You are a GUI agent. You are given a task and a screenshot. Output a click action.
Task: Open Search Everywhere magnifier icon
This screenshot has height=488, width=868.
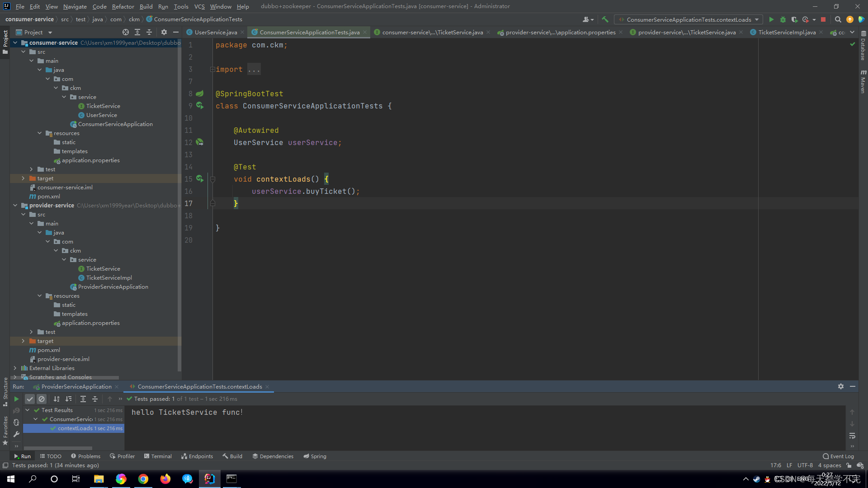pyautogui.click(x=838, y=19)
